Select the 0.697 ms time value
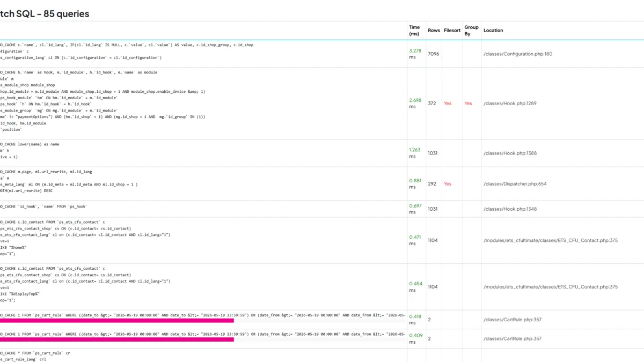The height and width of the screenshot is (362, 644). (415, 209)
